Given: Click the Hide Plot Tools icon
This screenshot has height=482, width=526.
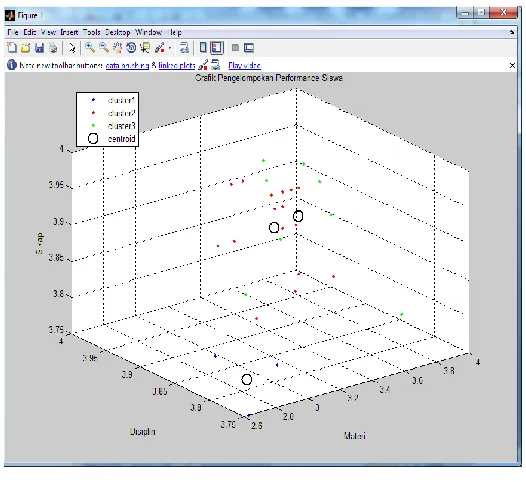Looking at the screenshot, I should (235, 48).
